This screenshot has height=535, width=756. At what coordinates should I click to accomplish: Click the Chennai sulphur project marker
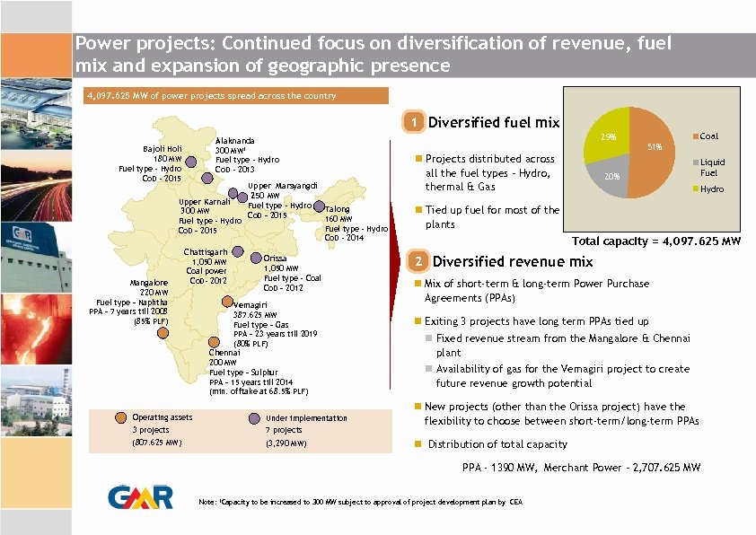pos(214,342)
